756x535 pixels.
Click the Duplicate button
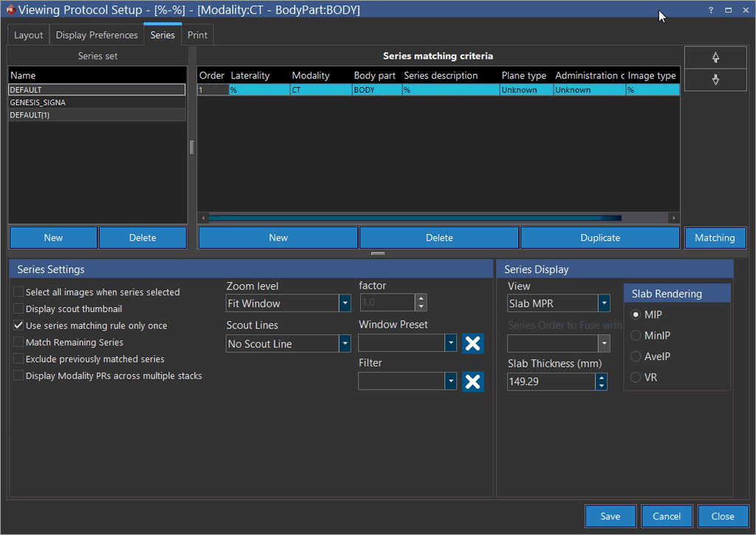pyautogui.click(x=599, y=238)
